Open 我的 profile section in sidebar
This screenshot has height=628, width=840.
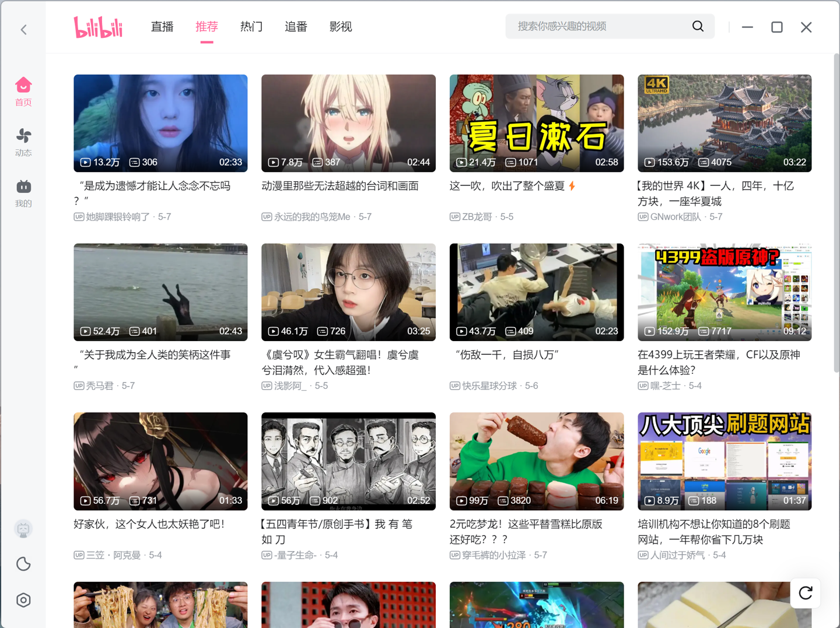click(23, 193)
